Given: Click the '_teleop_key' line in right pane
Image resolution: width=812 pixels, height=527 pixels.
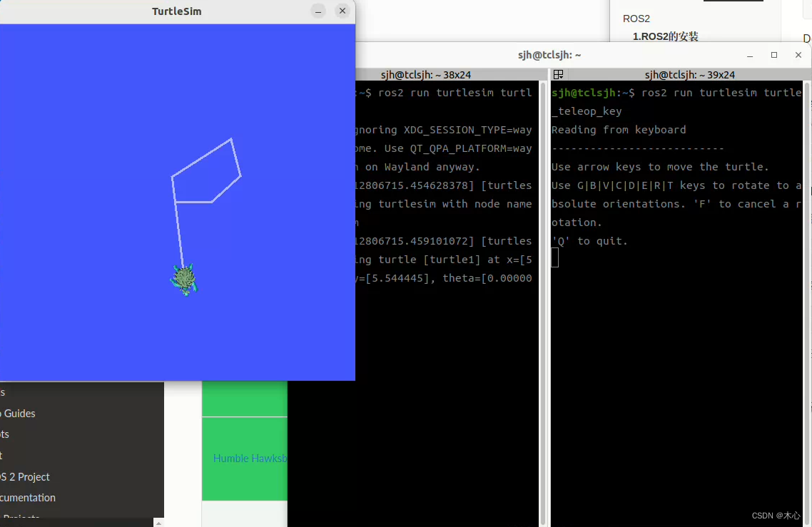Looking at the screenshot, I should (x=587, y=111).
